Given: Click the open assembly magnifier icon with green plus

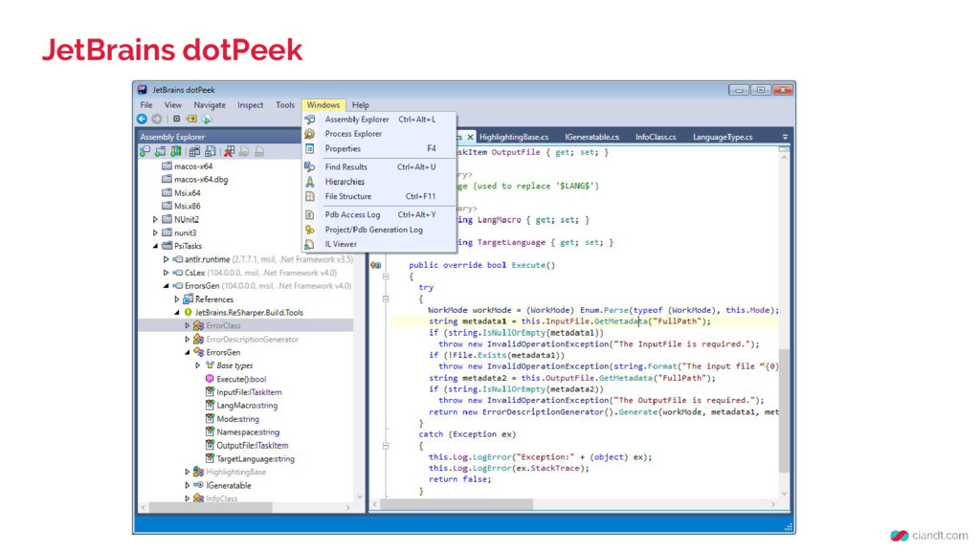Looking at the screenshot, I should pos(145,151).
